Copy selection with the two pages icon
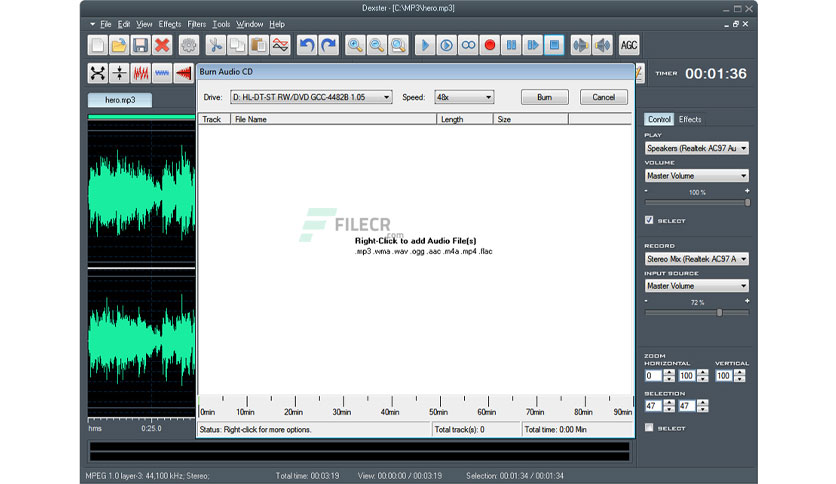The width and height of the screenshot is (836, 484). pyautogui.click(x=237, y=45)
